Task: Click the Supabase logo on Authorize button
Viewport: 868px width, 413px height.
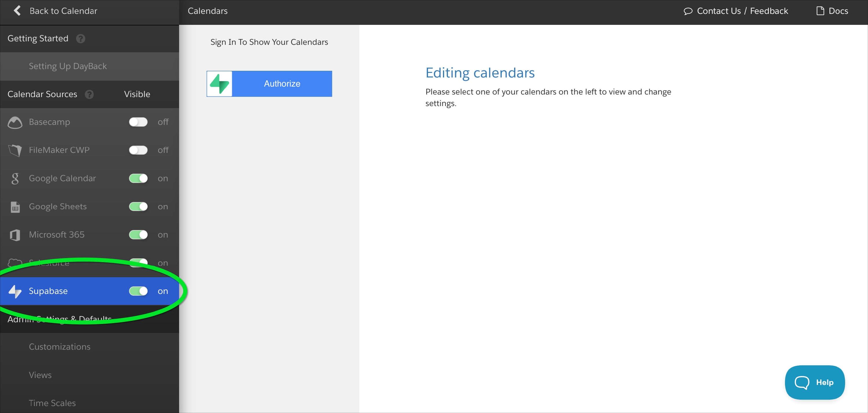Action: pyautogui.click(x=219, y=84)
